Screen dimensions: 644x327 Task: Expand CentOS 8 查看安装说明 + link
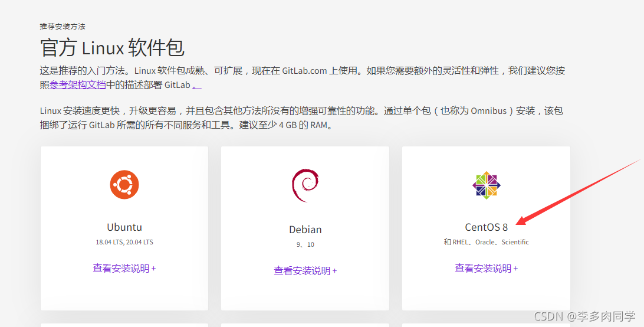click(487, 268)
